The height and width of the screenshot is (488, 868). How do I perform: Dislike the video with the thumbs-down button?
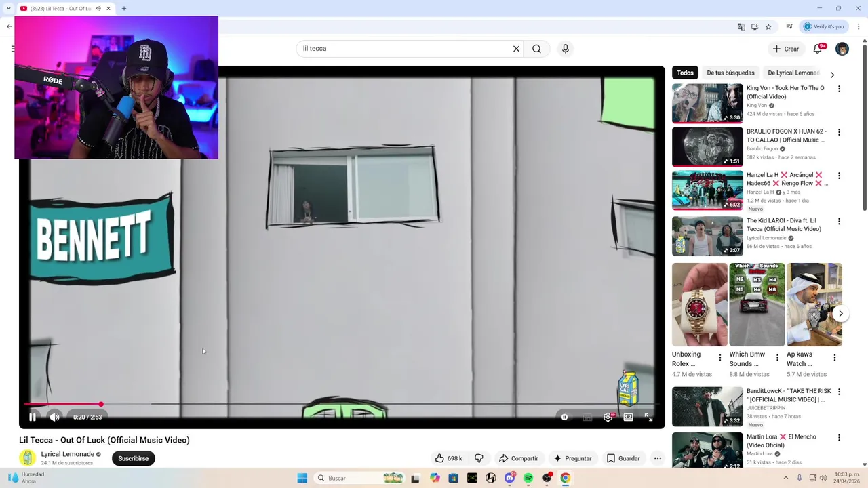click(479, 459)
